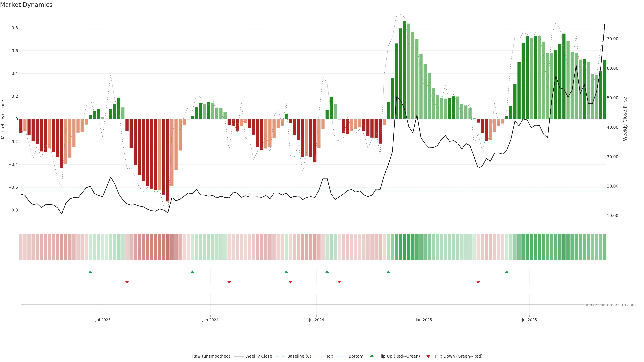Click the Flip Down marker just after Jan 2024
Screen dimensions: 644x362
coord(229,282)
